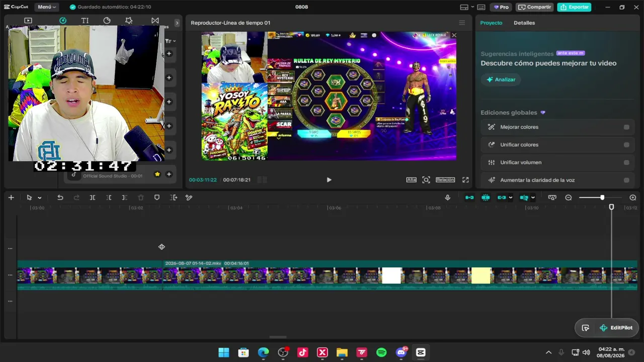Click the timeline zoom slider handle

[602, 198]
